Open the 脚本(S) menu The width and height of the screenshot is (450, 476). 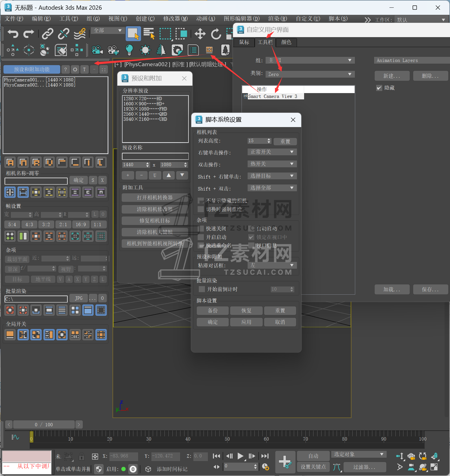[x=338, y=19]
